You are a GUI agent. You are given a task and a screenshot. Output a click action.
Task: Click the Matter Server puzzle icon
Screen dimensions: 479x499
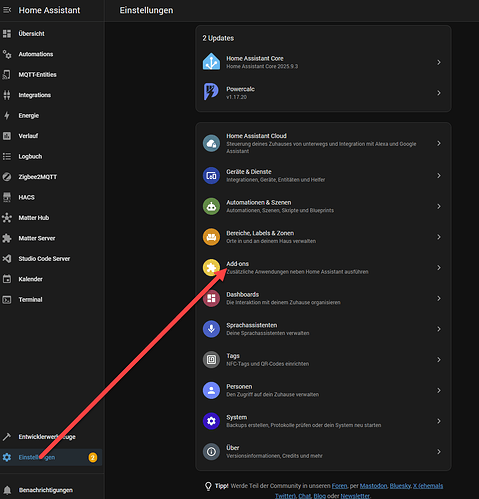click(x=7, y=238)
